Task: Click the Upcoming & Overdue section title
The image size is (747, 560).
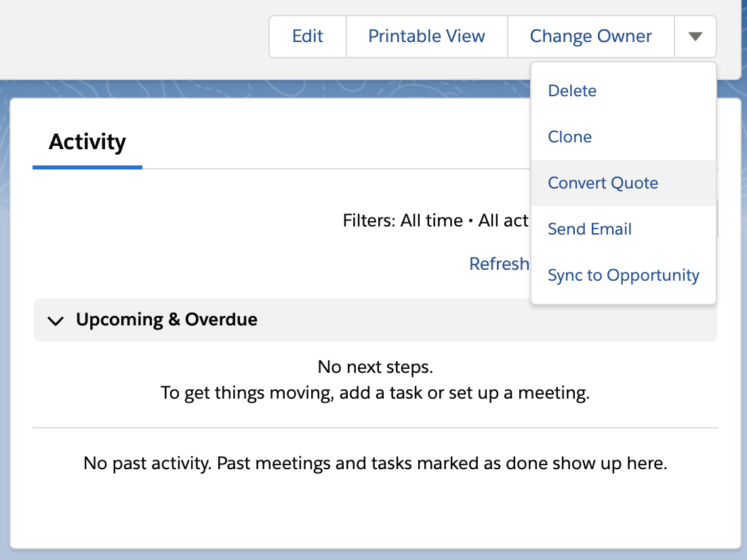Action: 167,320
